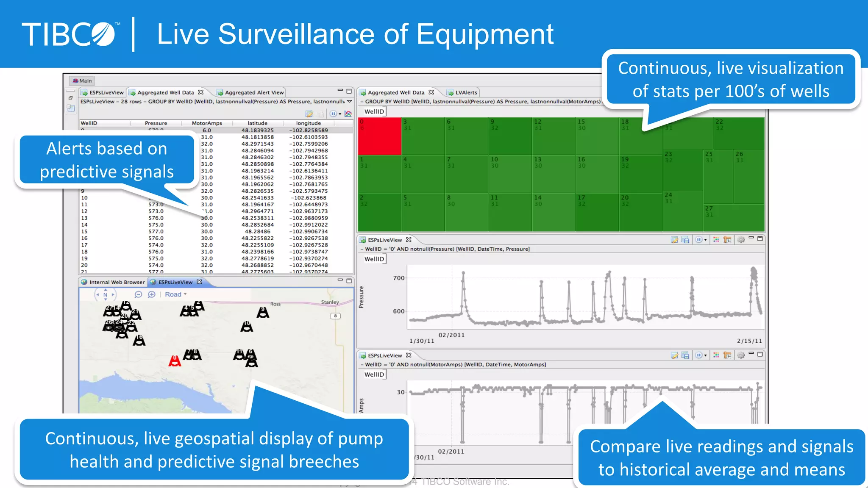Pan map west using compass left arrow
This screenshot has width=868, height=488.
tap(98, 294)
